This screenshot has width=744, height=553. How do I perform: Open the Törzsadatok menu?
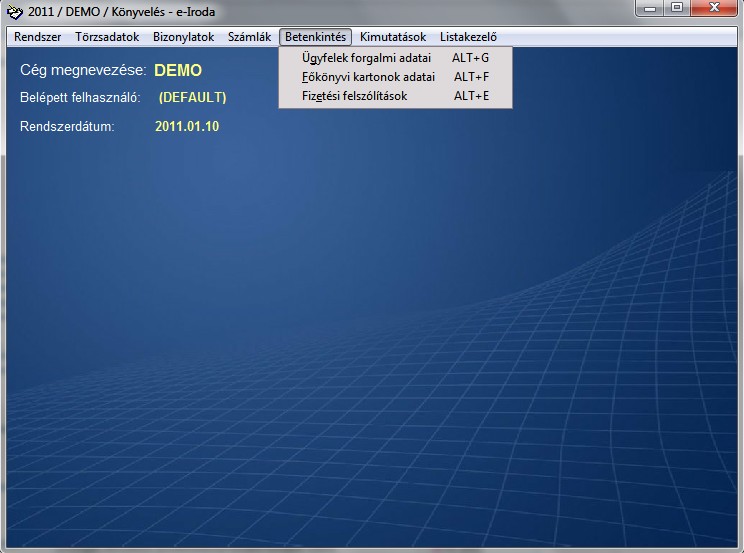(x=107, y=37)
